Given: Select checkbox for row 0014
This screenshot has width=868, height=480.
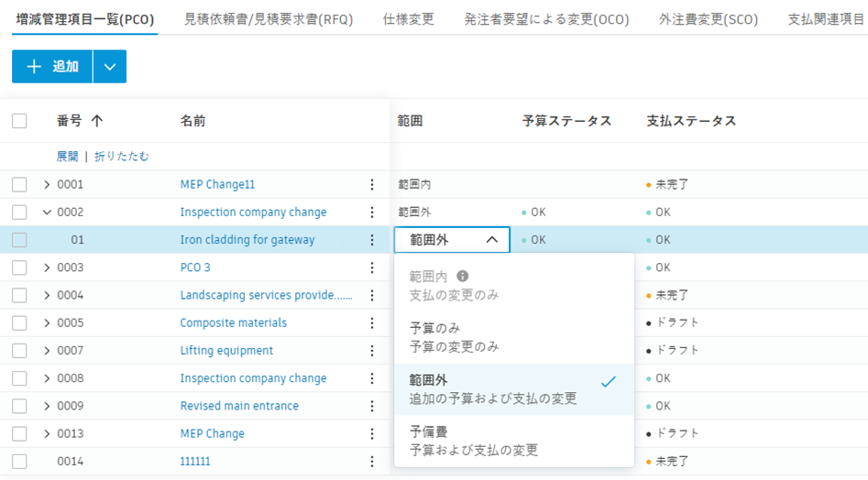Looking at the screenshot, I should (19, 462).
